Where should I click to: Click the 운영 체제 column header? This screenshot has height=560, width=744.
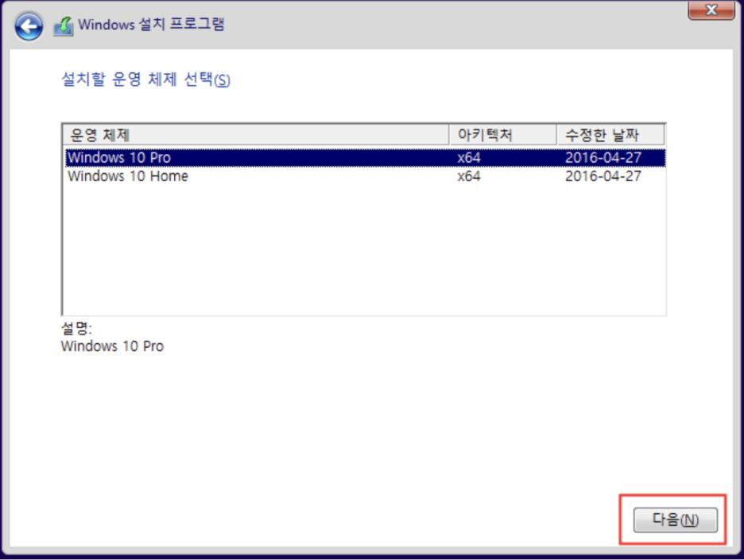256,135
